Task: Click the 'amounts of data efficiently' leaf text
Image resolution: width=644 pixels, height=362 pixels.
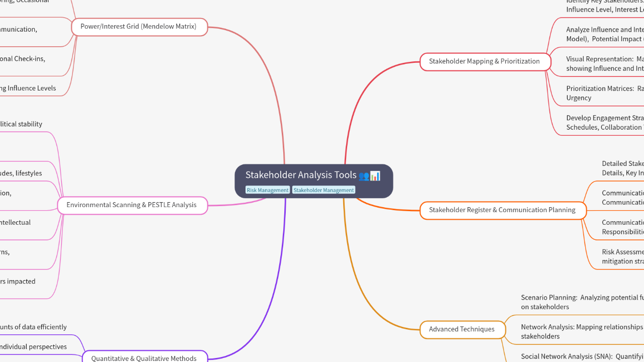Action: click(x=33, y=327)
